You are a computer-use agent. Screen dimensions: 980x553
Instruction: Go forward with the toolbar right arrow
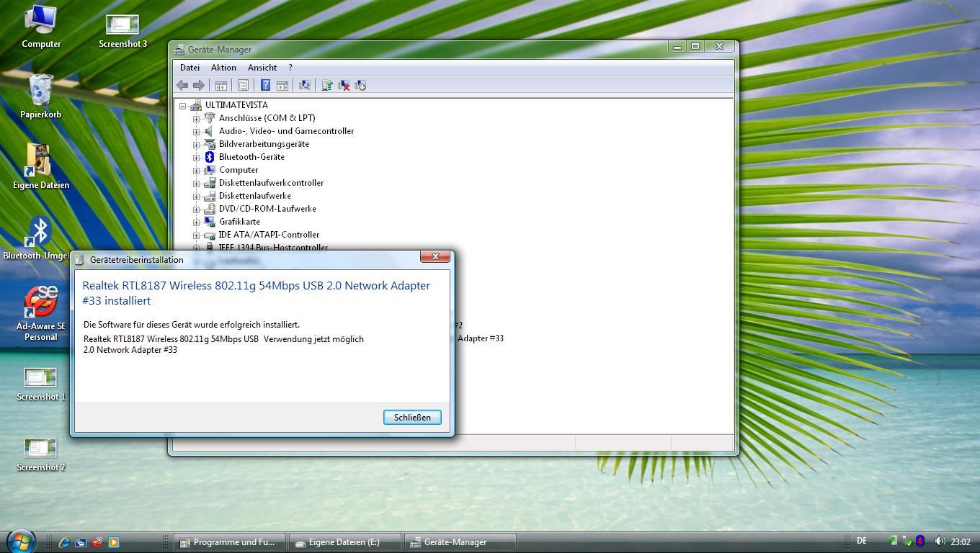199,85
